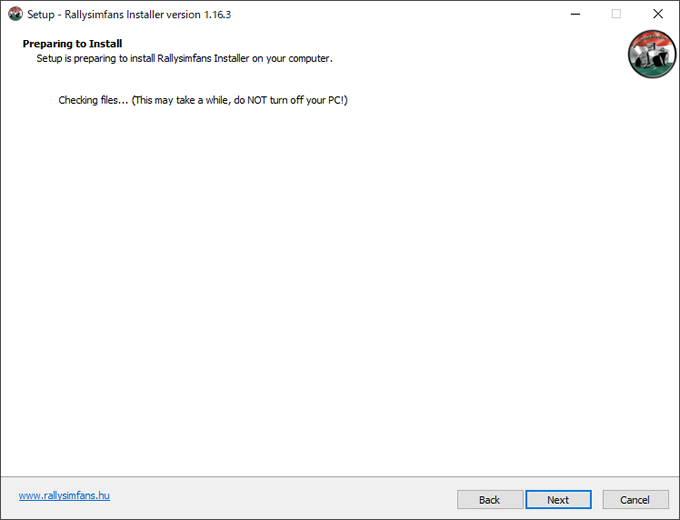
Task: Minimize the Setup installer window
Action: (575, 14)
